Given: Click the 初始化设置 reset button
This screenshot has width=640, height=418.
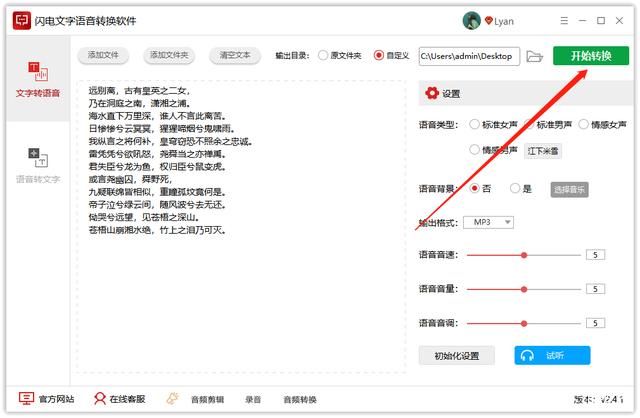Looking at the screenshot, I should click(x=456, y=356).
